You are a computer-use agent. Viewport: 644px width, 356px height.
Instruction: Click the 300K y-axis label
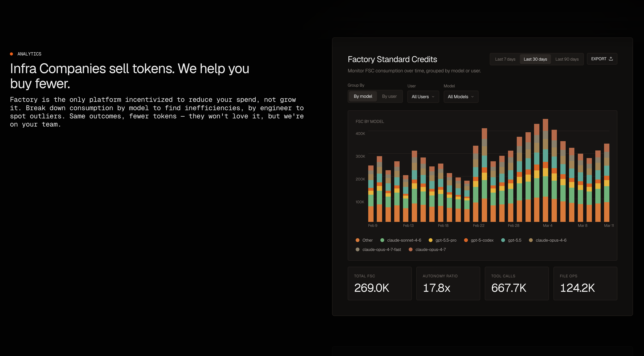(x=360, y=156)
